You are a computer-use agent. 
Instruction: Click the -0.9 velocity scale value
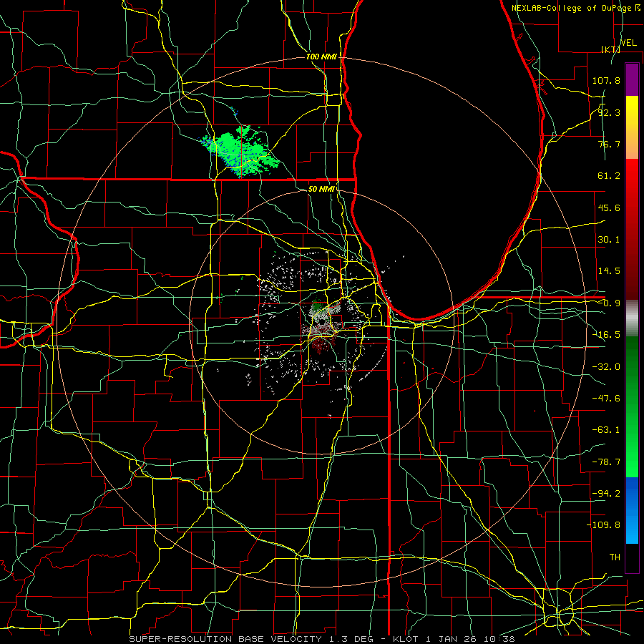point(609,303)
